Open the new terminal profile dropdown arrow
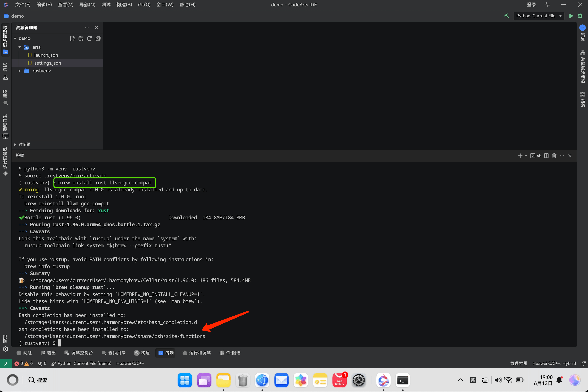Image resolution: width=588 pixels, height=392 pixels. coord(526,156)
